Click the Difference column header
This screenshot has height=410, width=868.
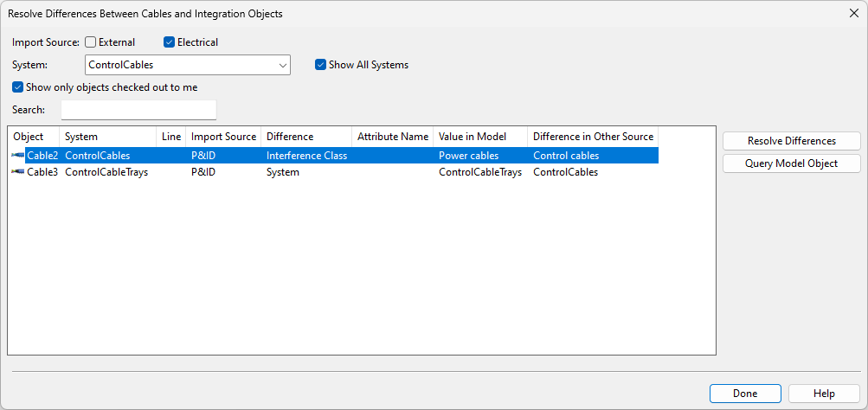tap(305, 137)
